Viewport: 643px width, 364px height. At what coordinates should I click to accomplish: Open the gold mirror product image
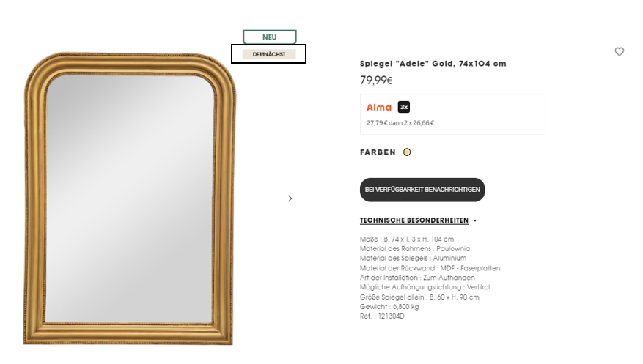(130, 198)
